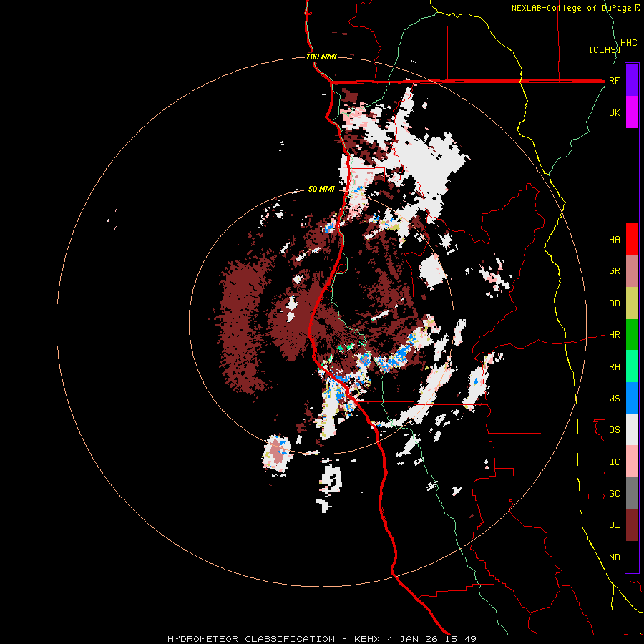Click the bright green RA legend swatch
This screenshot has width=644, height=644.
[x=632, y=366]
